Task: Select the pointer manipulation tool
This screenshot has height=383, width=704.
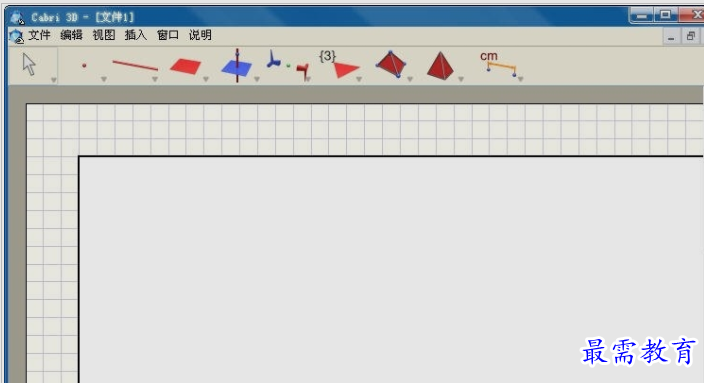Action: (x=29, y=65)
